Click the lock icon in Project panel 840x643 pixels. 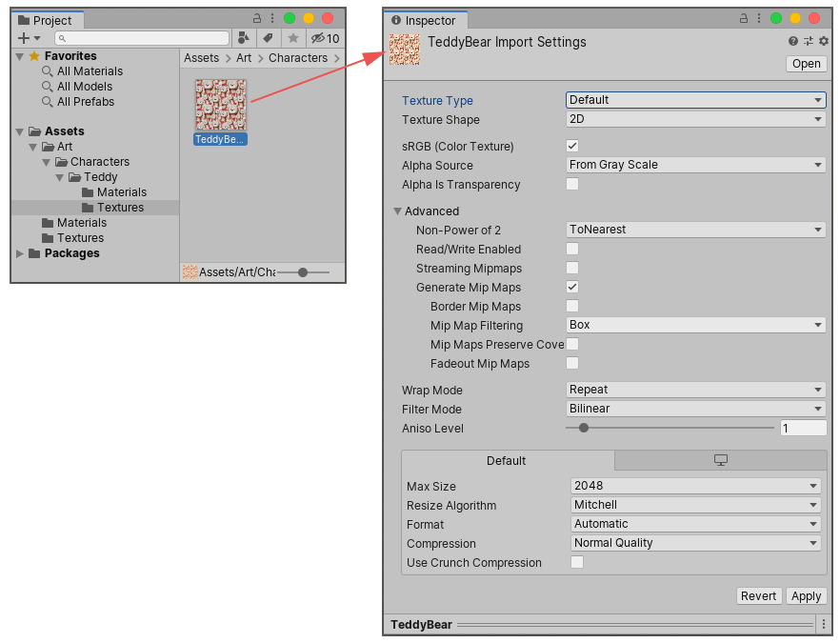tap(257, 18)
